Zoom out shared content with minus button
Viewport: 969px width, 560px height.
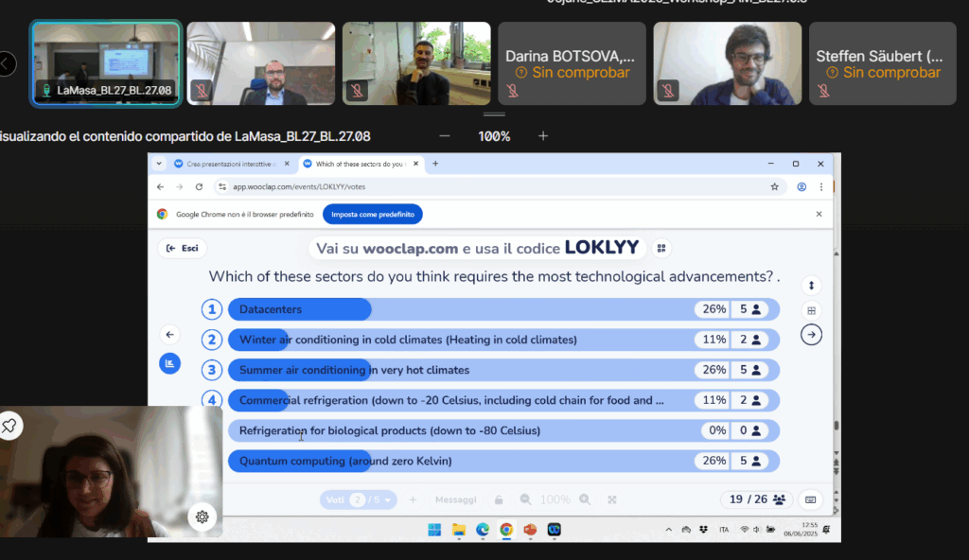coord(445,136)
